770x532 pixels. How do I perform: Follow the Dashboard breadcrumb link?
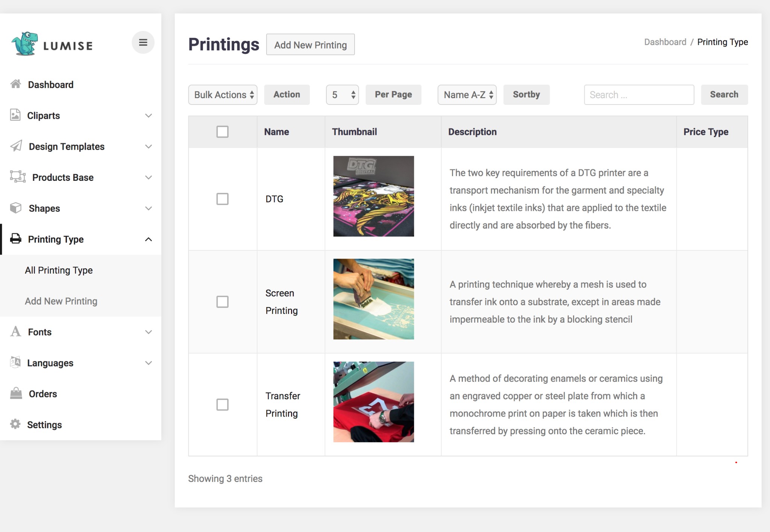665,42
